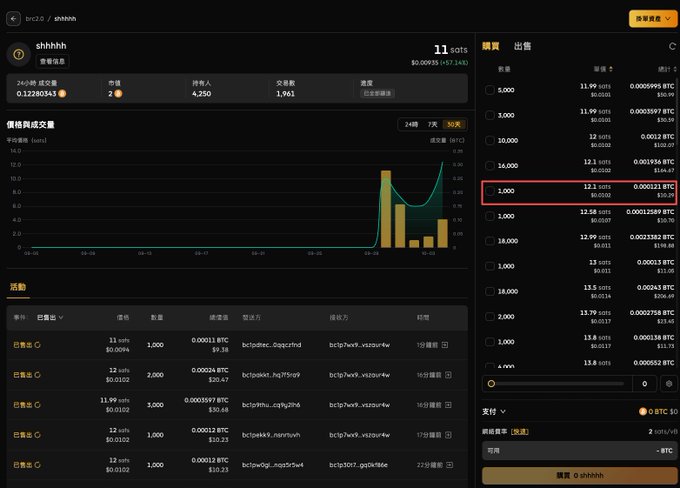This screenshot has height=488, width=680.
Task: Refresh the order list in the buy panel
Action: pos(672,46)
